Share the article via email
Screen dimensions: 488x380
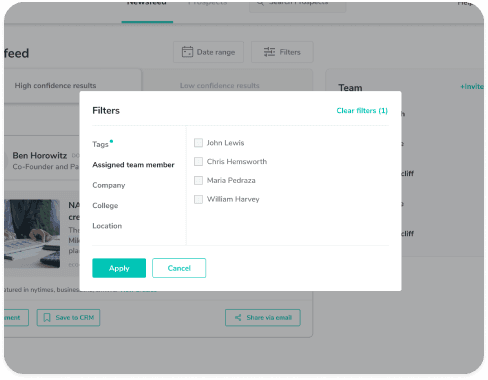coord(263,318)
